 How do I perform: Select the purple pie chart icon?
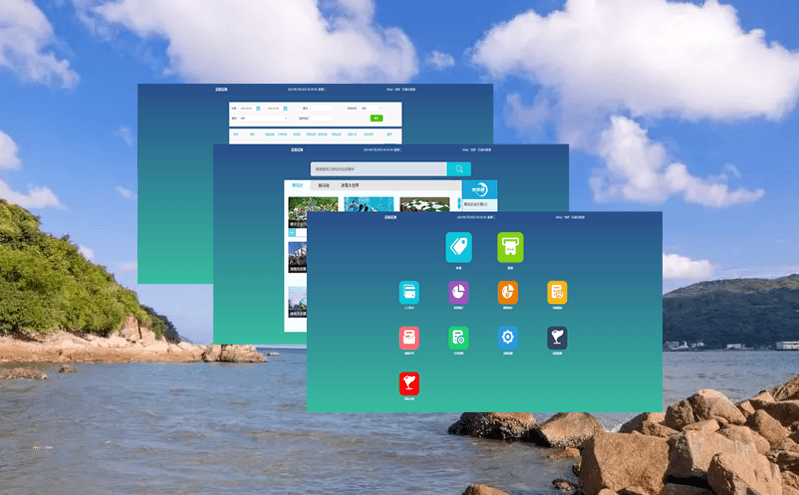[x=459, y=292]
